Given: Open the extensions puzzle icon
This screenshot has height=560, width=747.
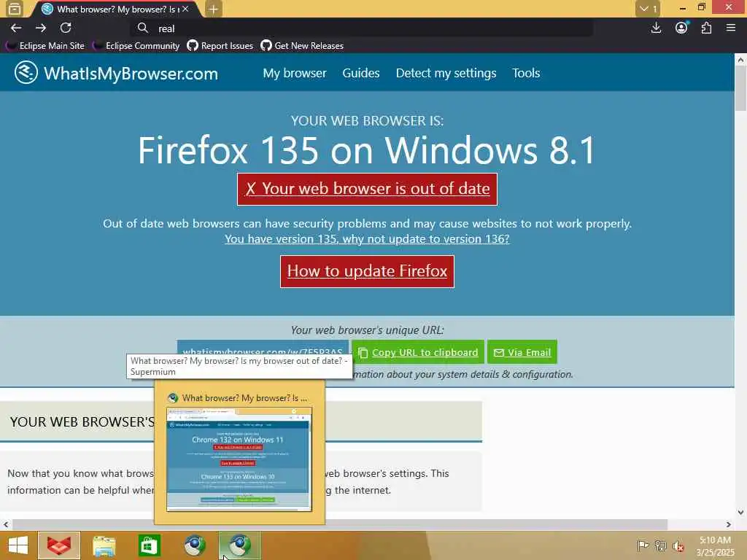Looking at the screenshot, I should 706,28.
